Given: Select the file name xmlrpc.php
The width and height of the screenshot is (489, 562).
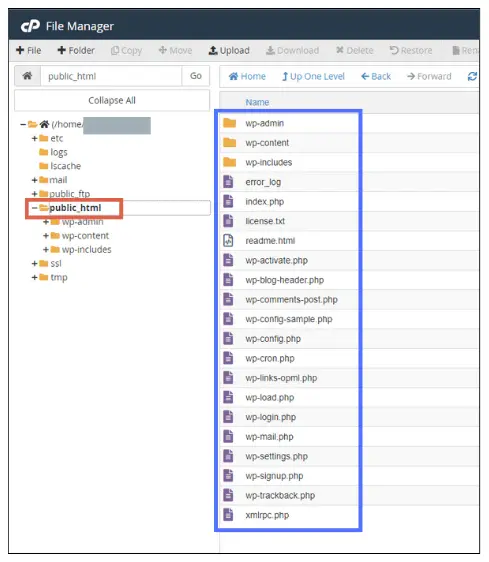Looking at the screenshot, I should tap(267, 515).
